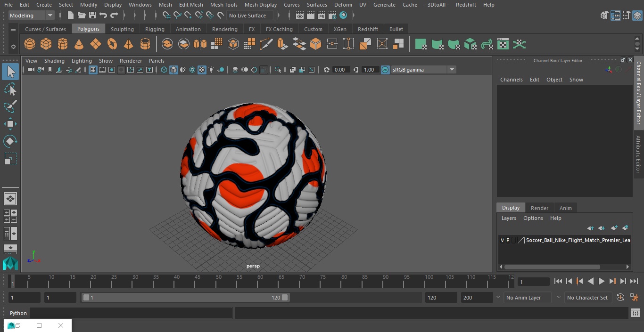Viewport: 644px width, 332px height.
Task: Create a new layer icon in Layer Editor
Action: point(614,228)
